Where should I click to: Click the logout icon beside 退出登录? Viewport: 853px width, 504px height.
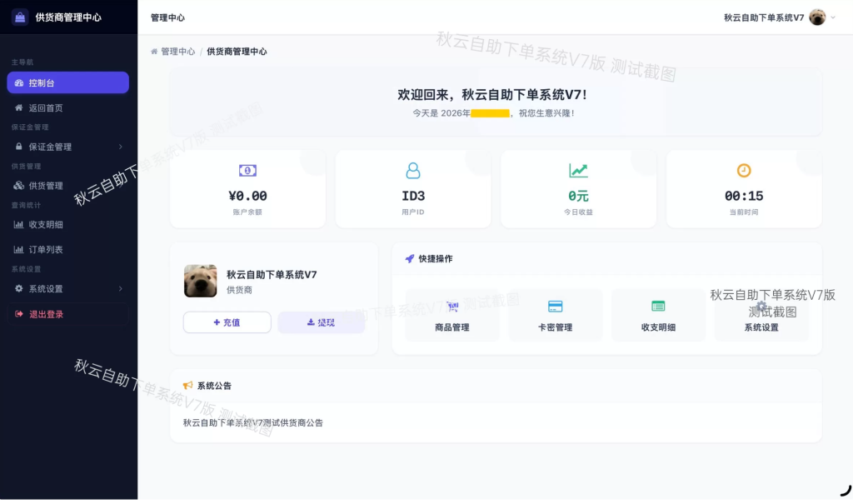(18, 314)
